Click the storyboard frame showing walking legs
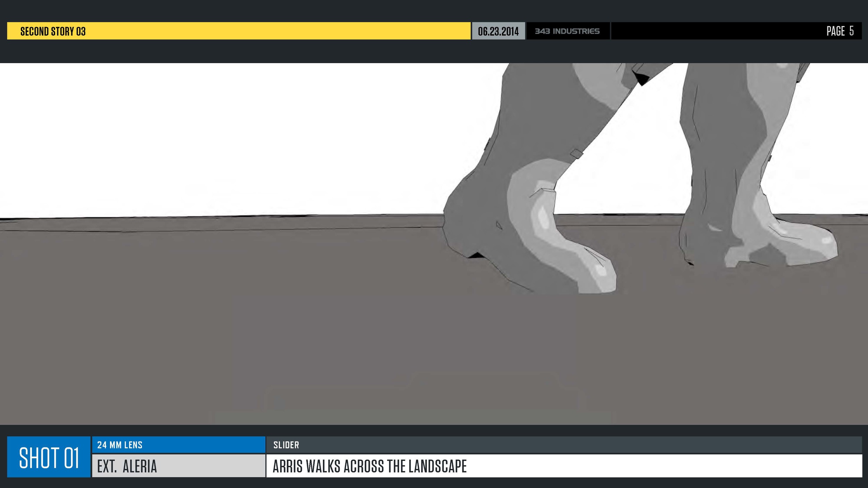The height and width of the screenshot is (488, 868). pos(434,244)
